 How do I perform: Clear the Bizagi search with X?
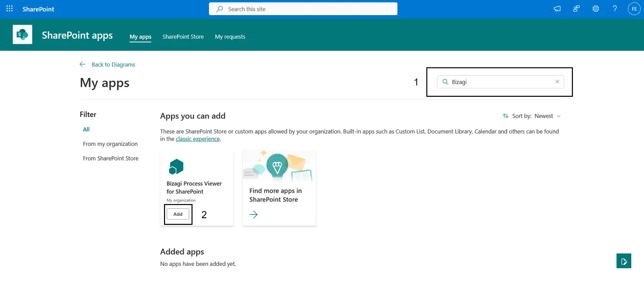click(557, 82)
